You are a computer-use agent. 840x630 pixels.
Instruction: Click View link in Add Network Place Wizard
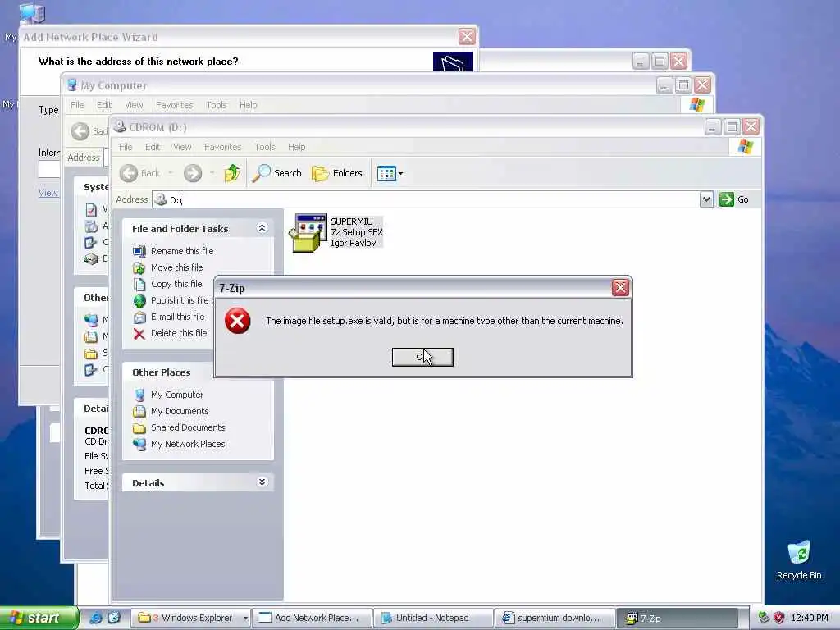coord(48,193)
